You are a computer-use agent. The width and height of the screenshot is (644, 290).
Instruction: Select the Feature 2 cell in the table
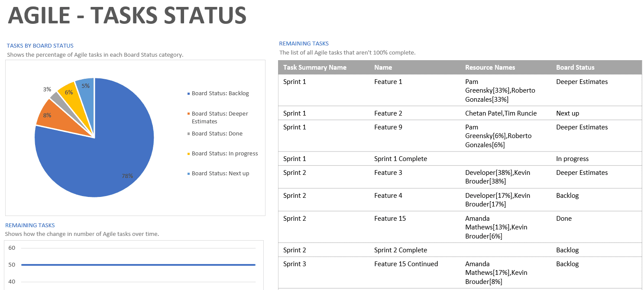(388, 113)
